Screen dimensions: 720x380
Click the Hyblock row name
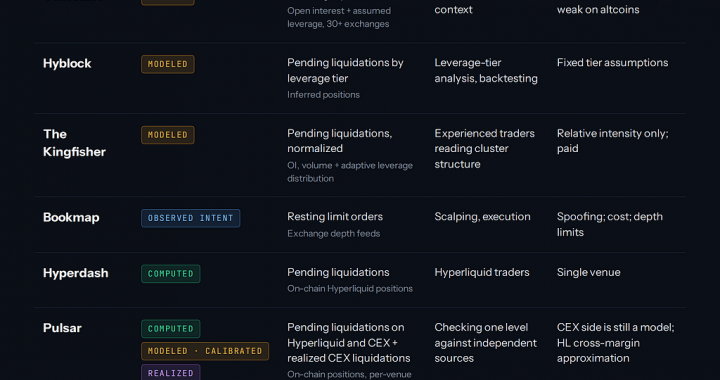67,63
